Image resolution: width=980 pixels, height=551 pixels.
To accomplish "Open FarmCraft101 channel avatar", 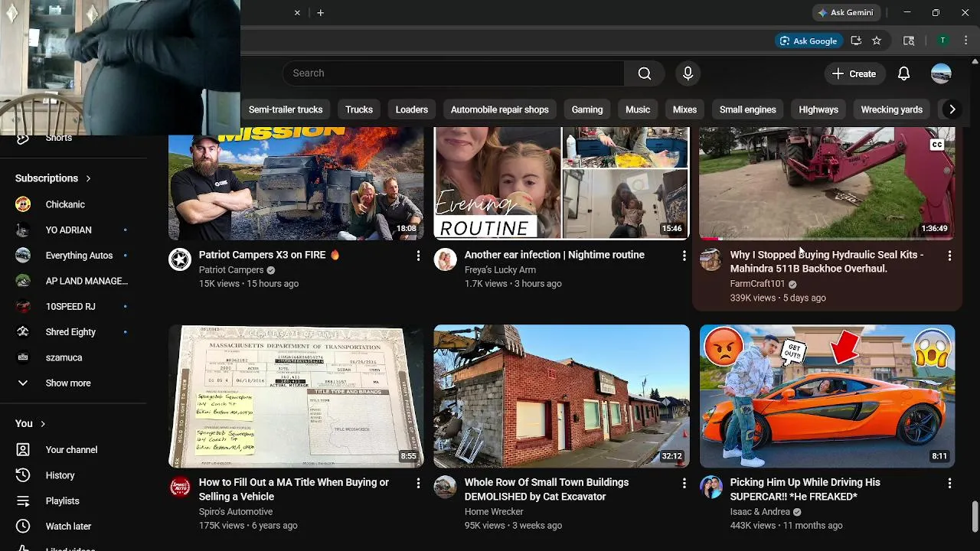I will [x=710, y=259].
